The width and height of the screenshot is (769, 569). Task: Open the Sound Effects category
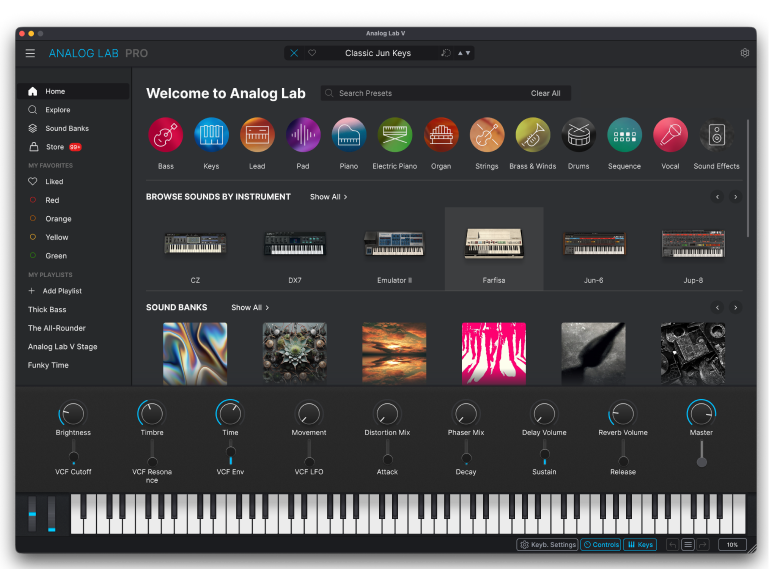(x=716, y=135)
